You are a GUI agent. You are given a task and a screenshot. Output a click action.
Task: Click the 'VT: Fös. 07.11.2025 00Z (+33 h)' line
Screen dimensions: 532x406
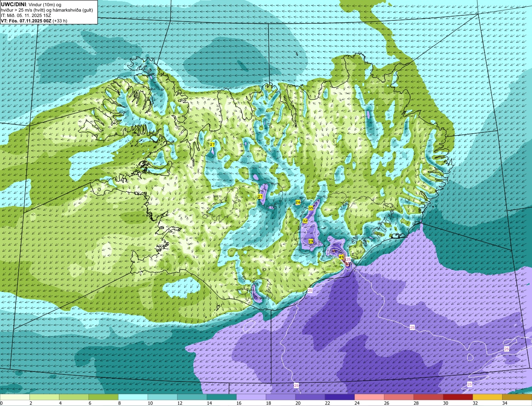pyautogui.click(x=34, y=21)
